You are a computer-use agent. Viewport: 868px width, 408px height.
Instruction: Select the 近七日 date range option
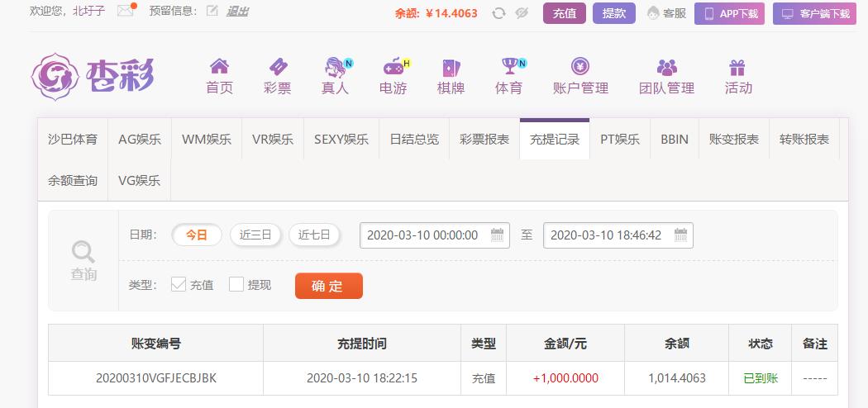coord(314,235)
